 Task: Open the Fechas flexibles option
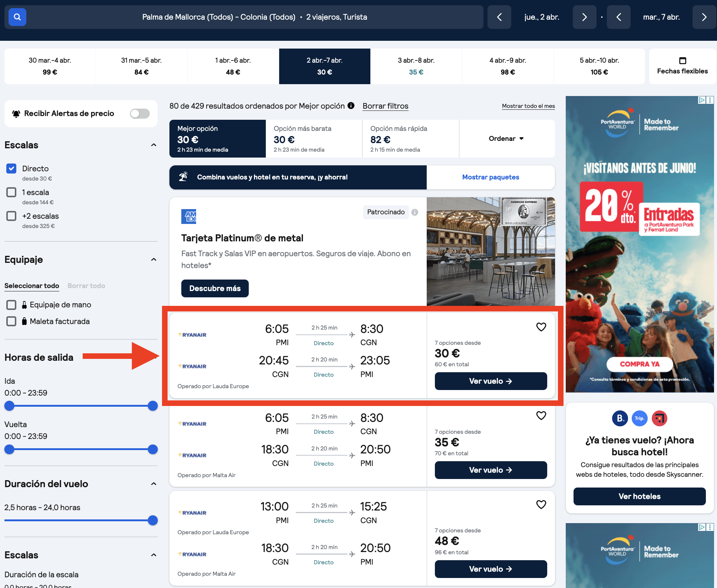683,66
